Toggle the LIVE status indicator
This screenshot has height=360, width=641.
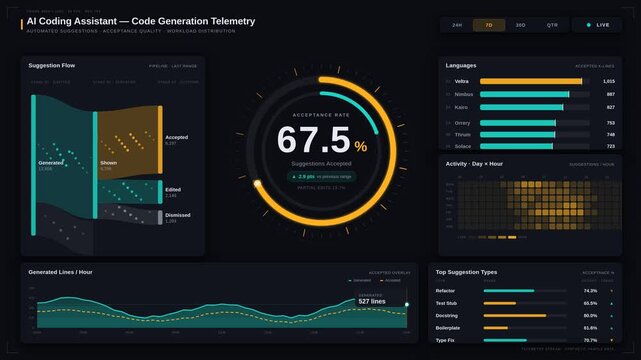click(597, 25)
